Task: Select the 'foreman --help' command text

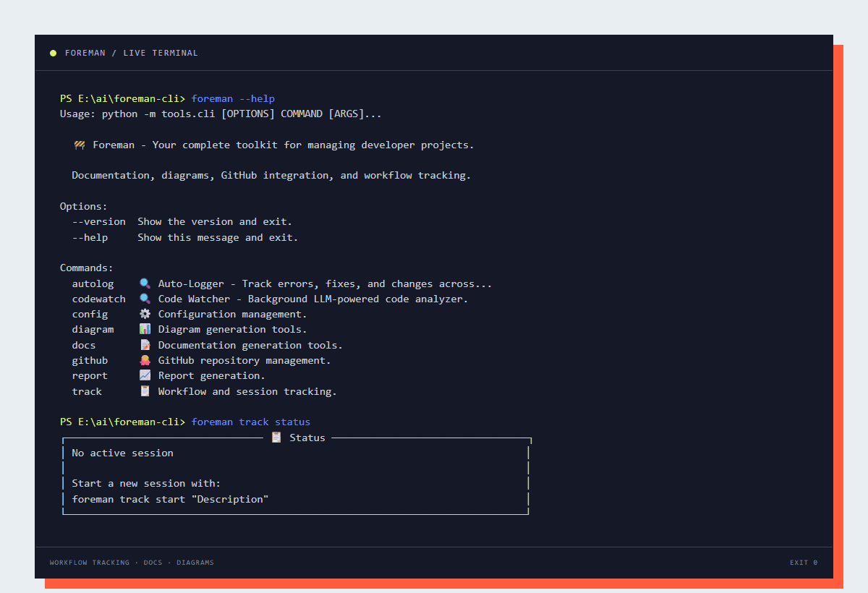Action: 233,98
